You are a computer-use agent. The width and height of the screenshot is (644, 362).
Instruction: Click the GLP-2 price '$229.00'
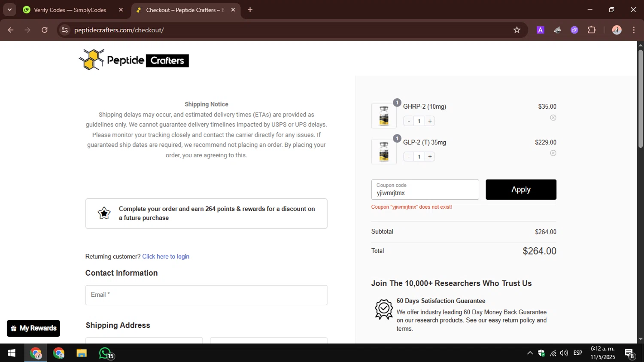[546, 142]
